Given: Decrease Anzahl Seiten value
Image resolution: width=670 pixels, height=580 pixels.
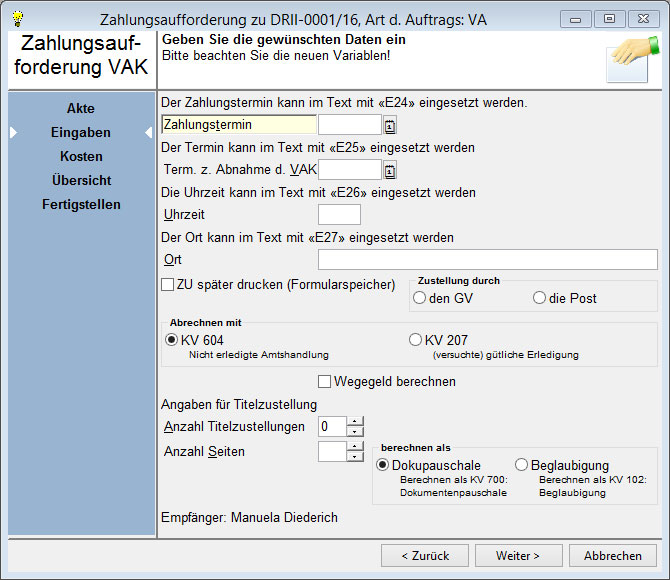Looking at the screenshot, I should pyautogui.click(x=354, y=457).
